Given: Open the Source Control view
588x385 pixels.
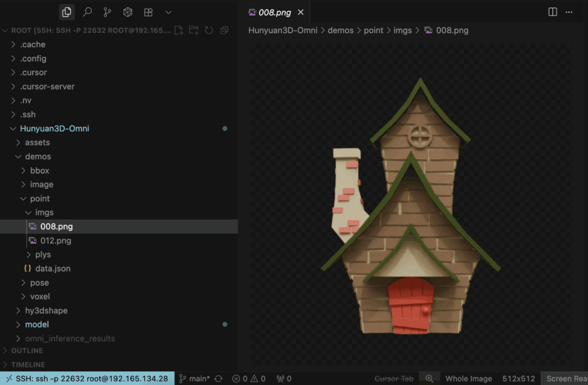Looking at the screenshot, I should [x=107, y=12].
